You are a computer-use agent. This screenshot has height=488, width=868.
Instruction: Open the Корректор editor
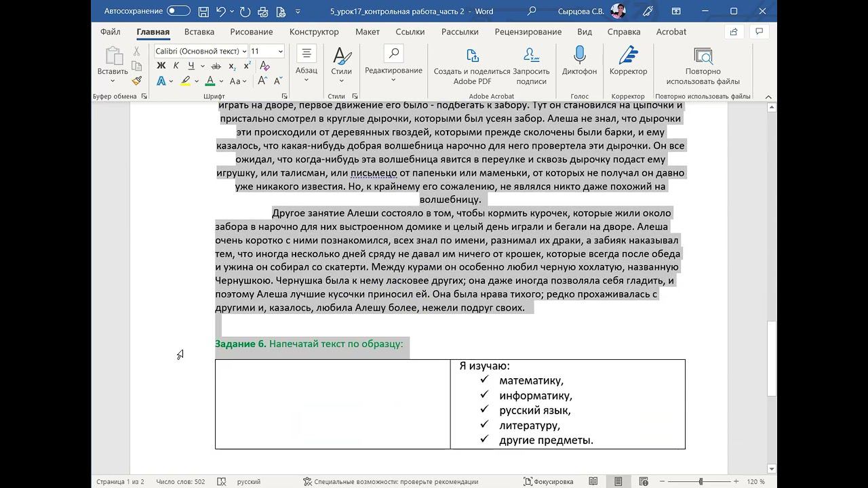(628, 61)
